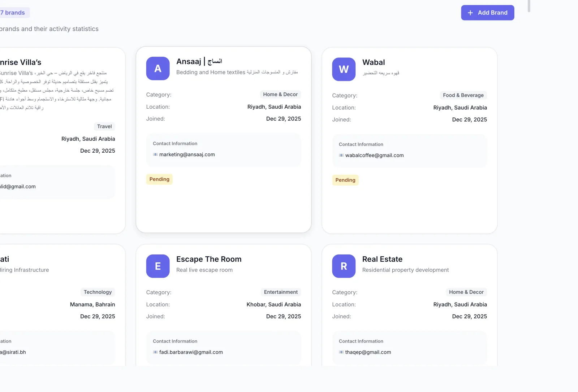Click the Home & Decor tag on Ansaaj
Screen dimensions: 578x392
pyautogui.click(x=280, y=94)
